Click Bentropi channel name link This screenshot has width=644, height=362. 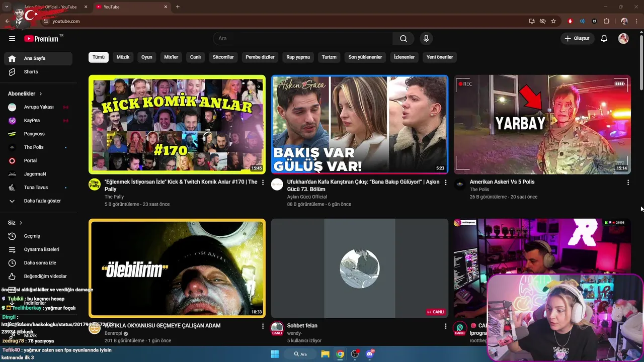point(114,333)
